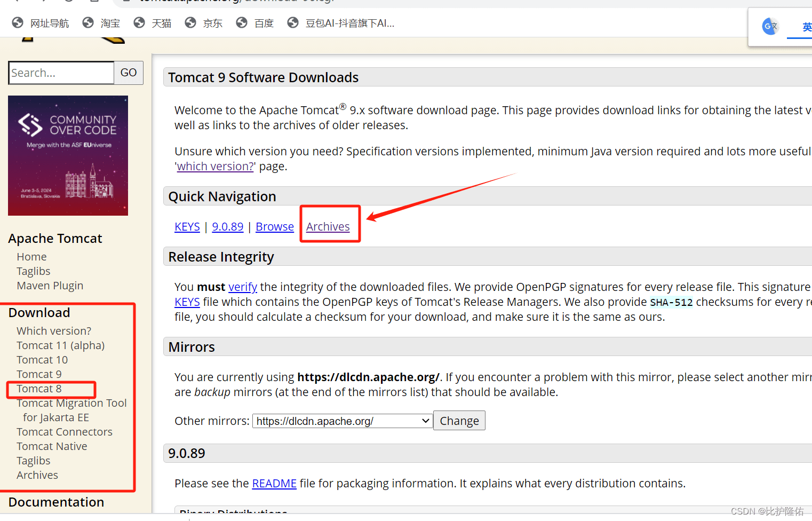
Task: Click the 'Quick Navigation' heading
Action: point(222,196)
